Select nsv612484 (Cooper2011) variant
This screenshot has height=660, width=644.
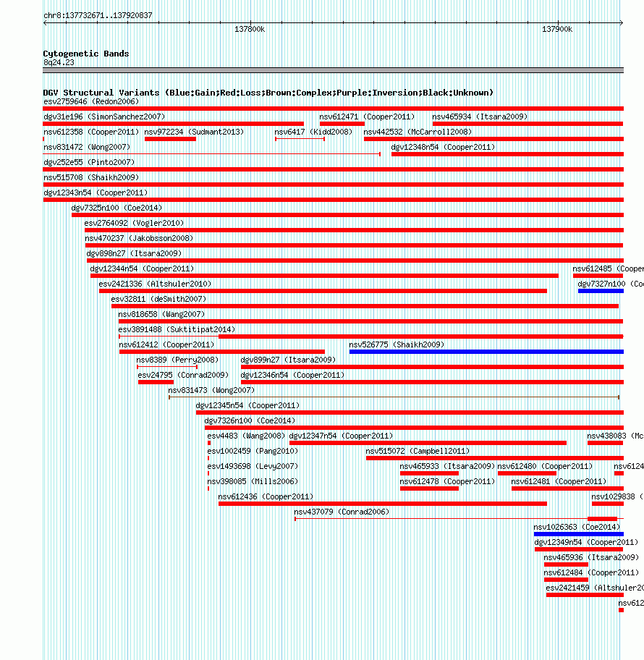point(591,571)
